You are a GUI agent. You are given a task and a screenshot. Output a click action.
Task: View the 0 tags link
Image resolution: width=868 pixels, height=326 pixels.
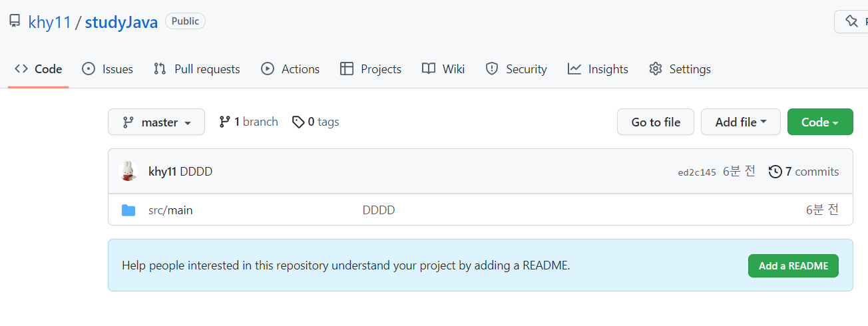coord(316,122)
